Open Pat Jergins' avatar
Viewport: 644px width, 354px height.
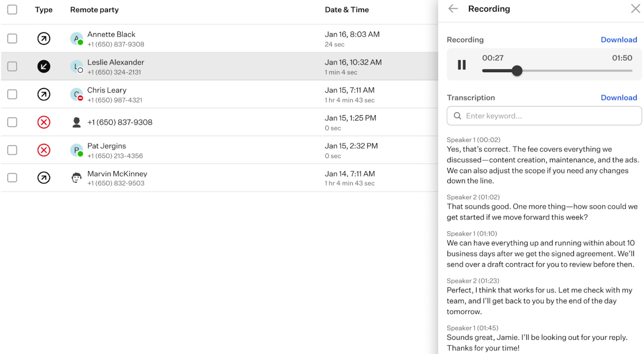(77, 150)
